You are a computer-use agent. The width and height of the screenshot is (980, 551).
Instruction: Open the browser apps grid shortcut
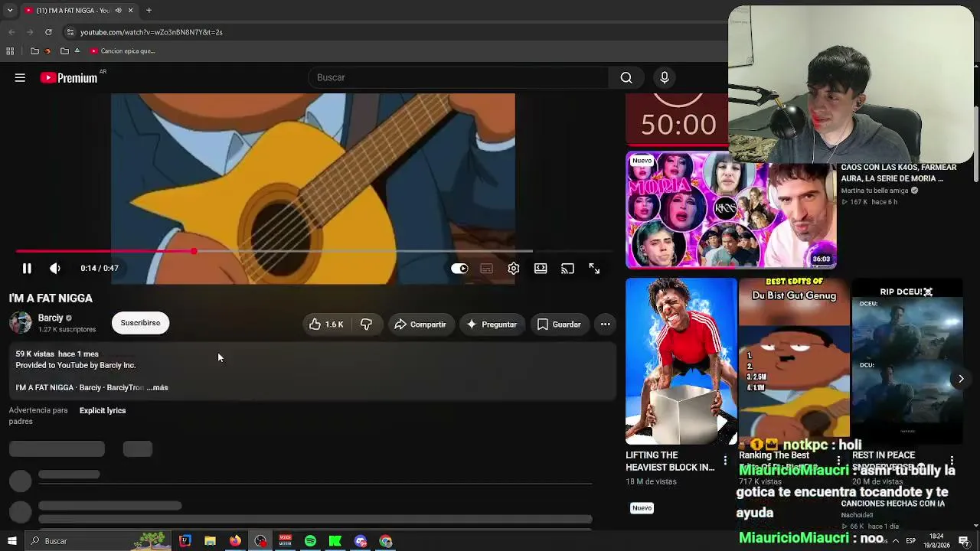click(x=10, y=51)
